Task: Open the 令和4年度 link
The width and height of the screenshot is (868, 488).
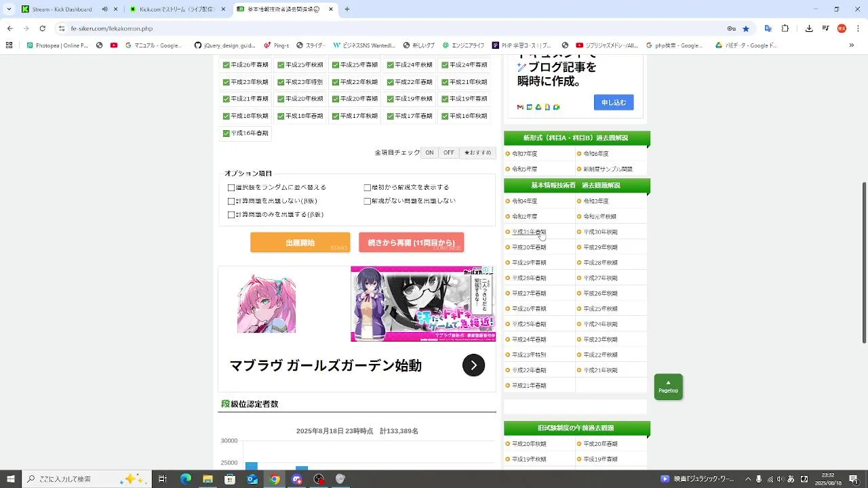Action: [x=524, y=201]
